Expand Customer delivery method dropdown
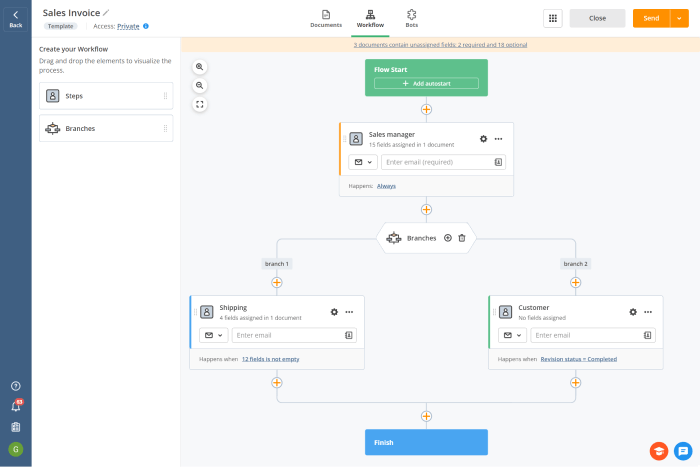This screenshot has height=467, width=700. tap(512, 335)
